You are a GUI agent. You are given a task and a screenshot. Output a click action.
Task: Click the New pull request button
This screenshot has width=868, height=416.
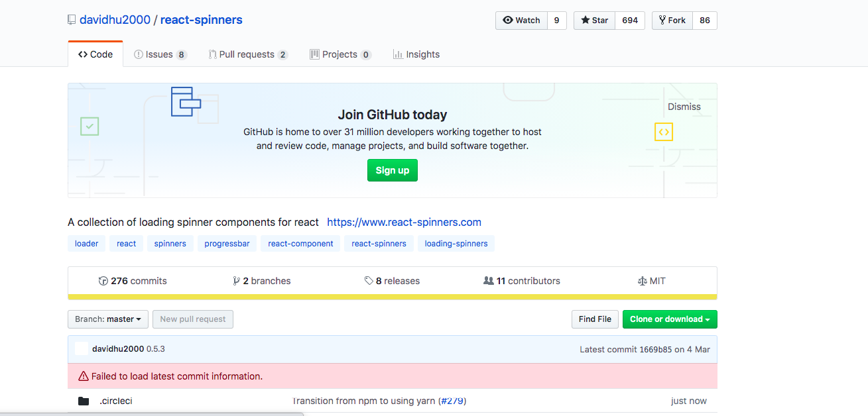point(193,319)
